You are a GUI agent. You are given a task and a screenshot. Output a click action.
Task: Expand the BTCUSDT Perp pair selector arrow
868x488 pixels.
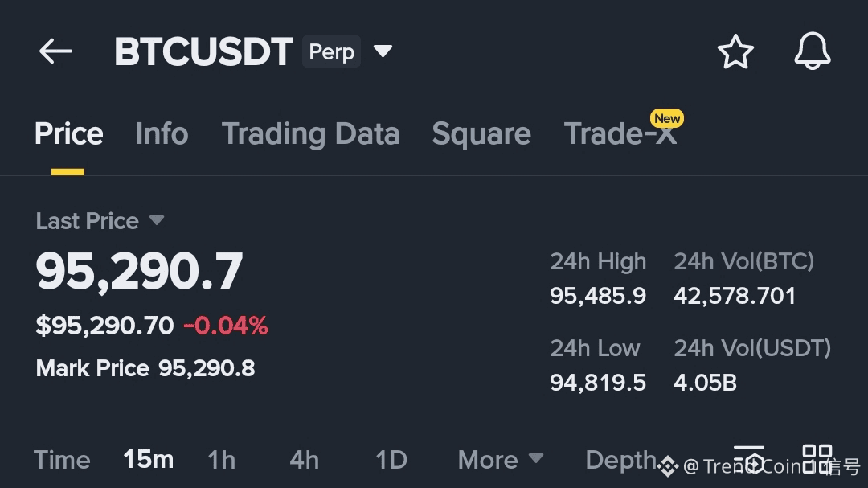click(383, 52)
